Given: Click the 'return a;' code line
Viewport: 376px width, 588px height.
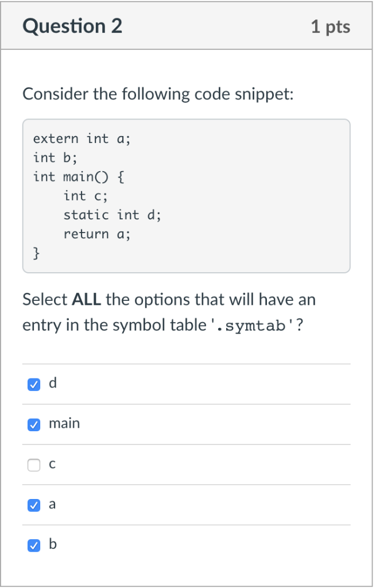Looking at the screenshot, I should (x=96, y=234).
